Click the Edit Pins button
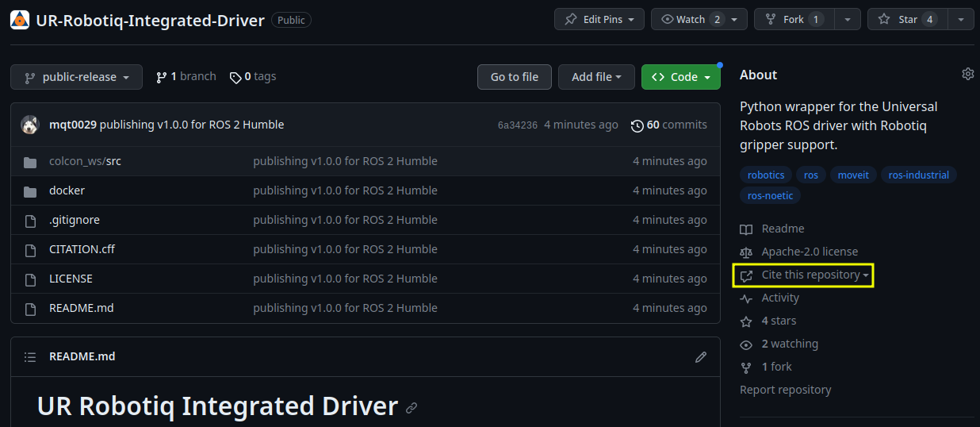 (x=599, y=19)
